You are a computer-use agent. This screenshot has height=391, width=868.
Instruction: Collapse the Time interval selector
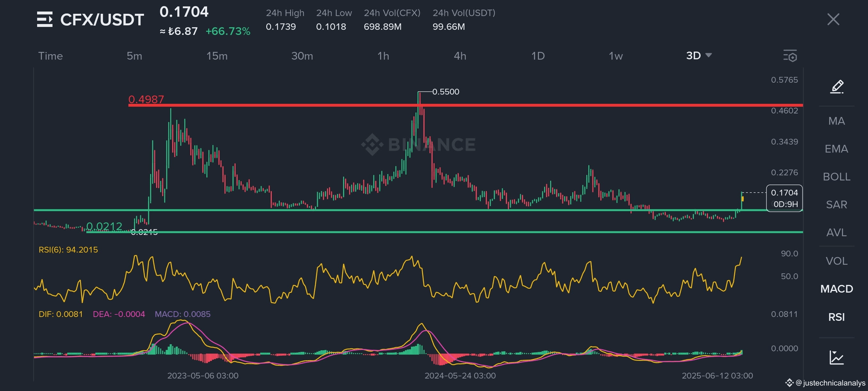[51, 56]
